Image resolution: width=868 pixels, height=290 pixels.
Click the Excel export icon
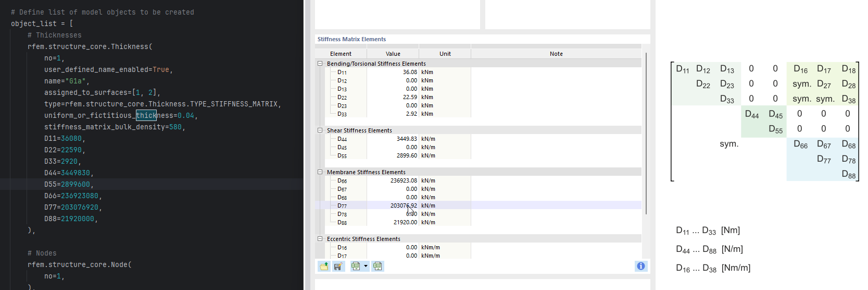[x=356, y=267]
